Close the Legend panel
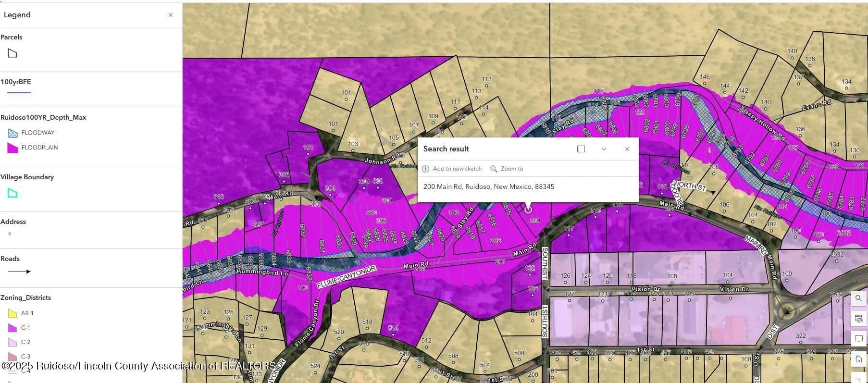Image resolution: width=868 pixels, height=383 pixels. click(x=170, y=15)
